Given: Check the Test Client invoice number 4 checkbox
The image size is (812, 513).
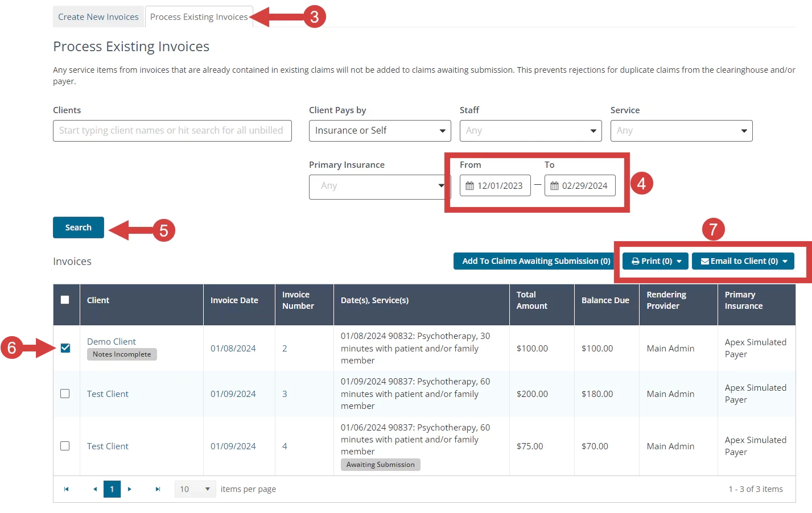Looking at the screenshot, I should coord(65,446).
